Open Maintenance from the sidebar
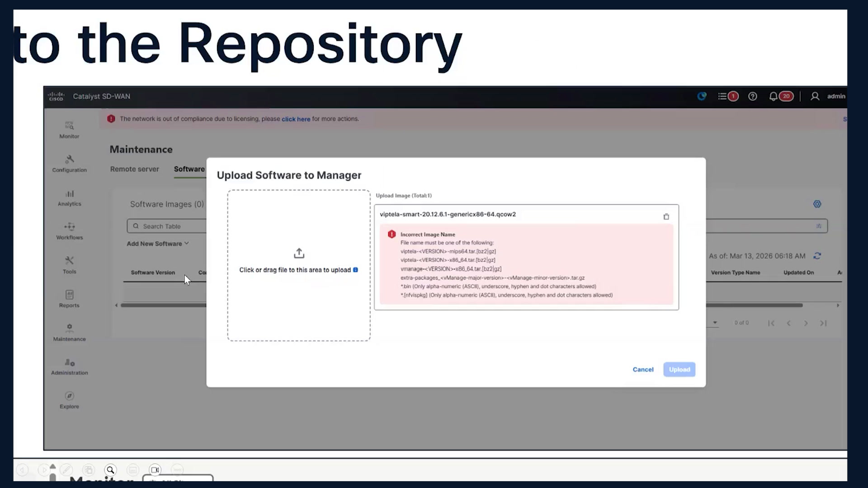This screenshot has width=868, height=488. tap(69, 333)
